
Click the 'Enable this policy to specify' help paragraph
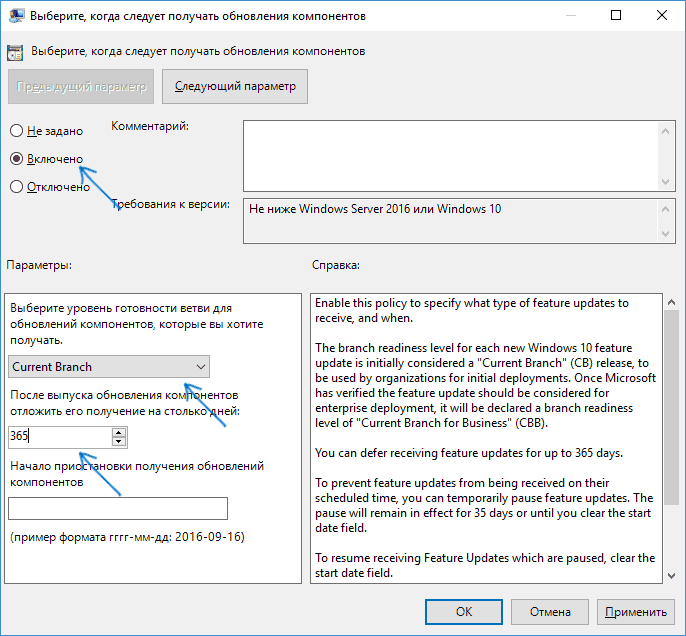(472, 311)
